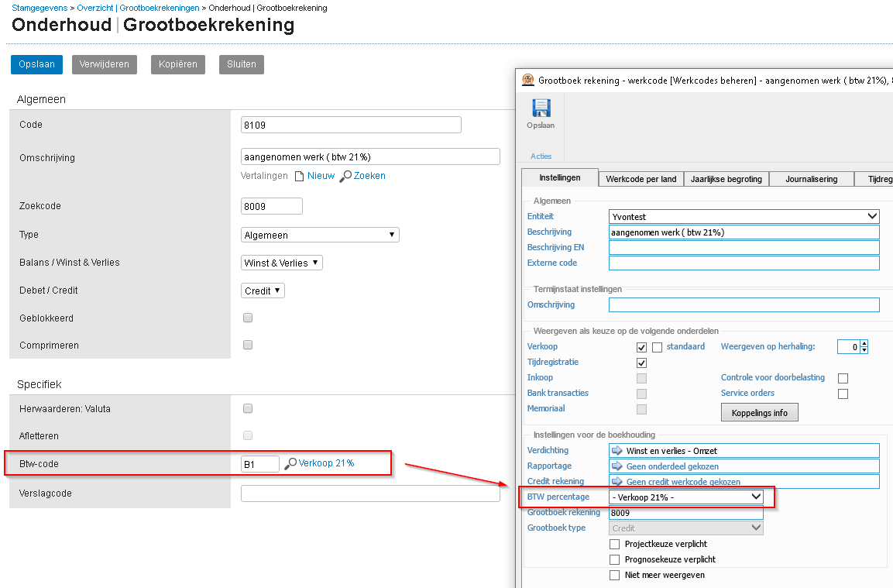Uncheck the Tijdregistratie checkbox
This screenshot has height=588, width=893.
[x=641, y=363]
